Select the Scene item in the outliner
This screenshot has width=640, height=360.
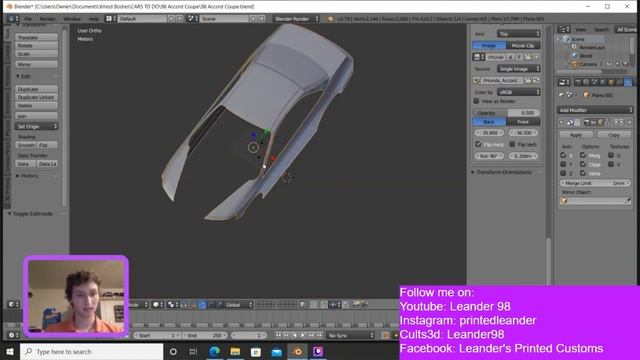point(577,39)
